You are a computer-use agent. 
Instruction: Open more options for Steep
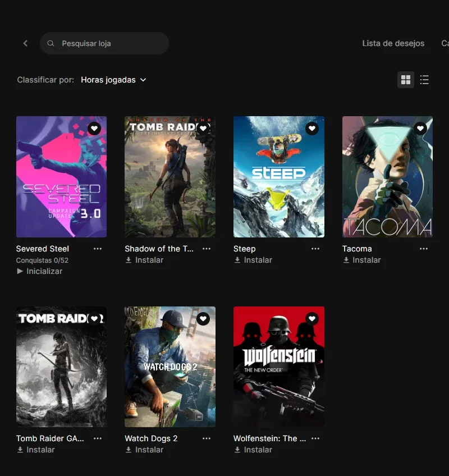point(315,249)
